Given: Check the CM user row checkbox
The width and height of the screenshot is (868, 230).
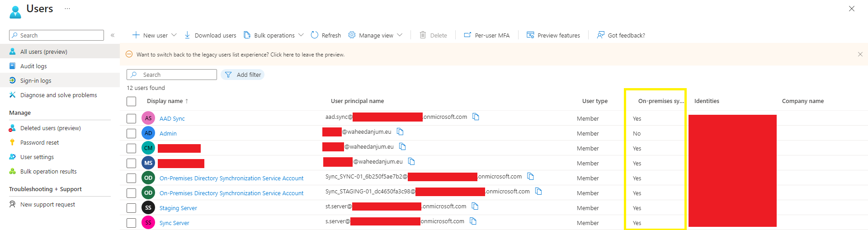Looking at the screenshot, I should [x=132, y=148].
